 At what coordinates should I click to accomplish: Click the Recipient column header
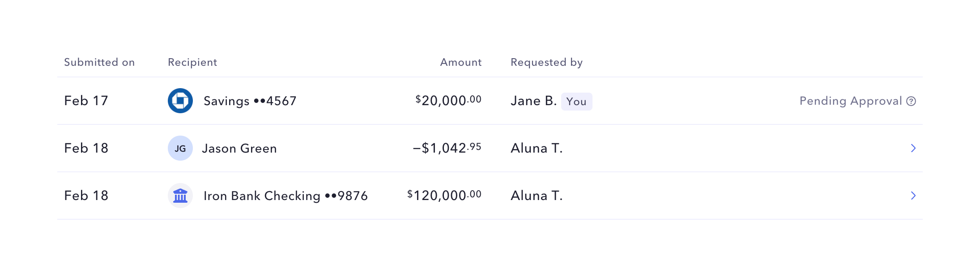(x=192, y=62)
